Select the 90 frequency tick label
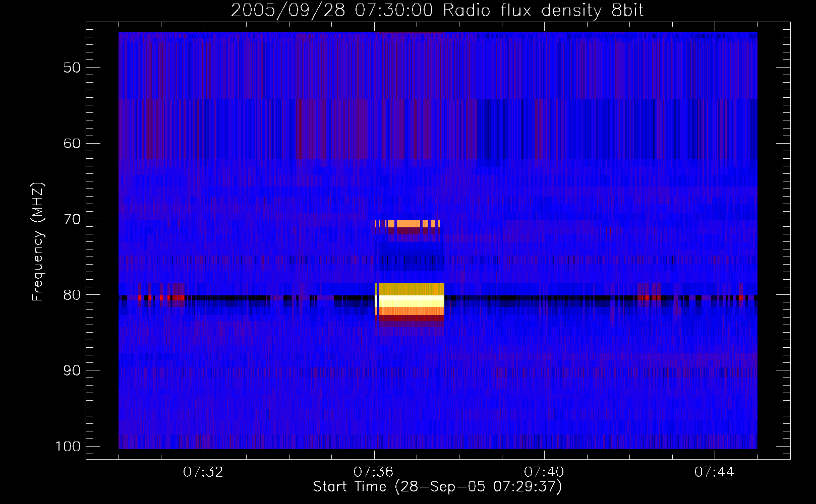The image size is (816, 504). click(x=72, y=370)
